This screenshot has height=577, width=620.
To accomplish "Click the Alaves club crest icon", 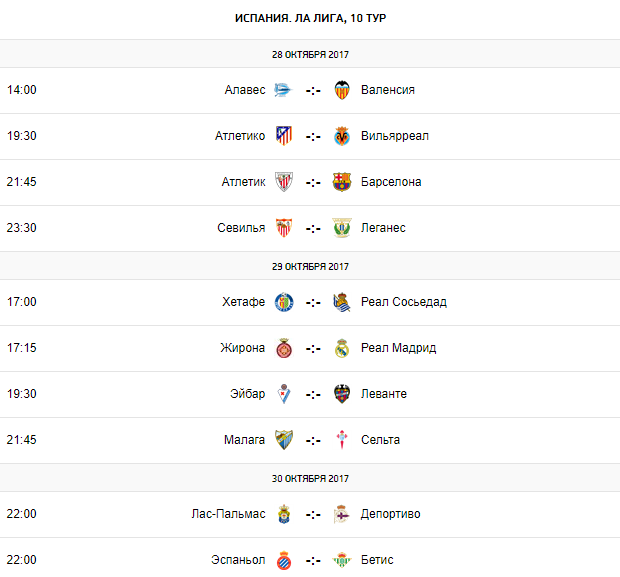I will 284,90.
